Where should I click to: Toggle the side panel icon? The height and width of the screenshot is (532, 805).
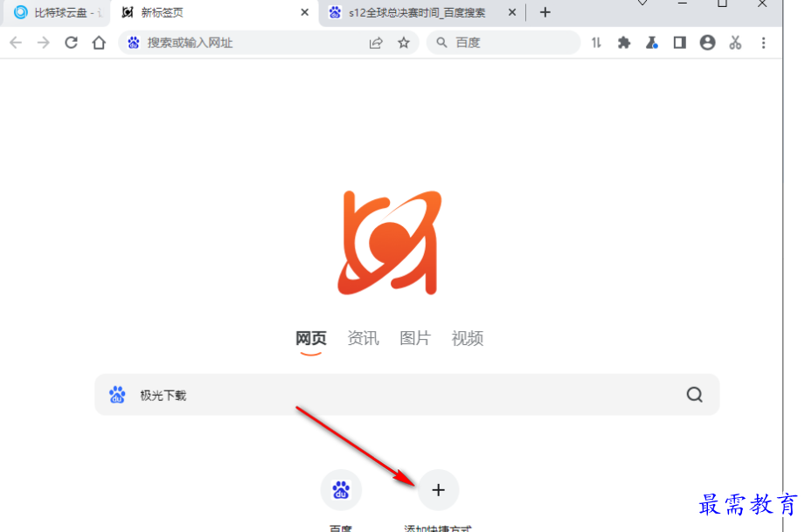tap(680, 43)
